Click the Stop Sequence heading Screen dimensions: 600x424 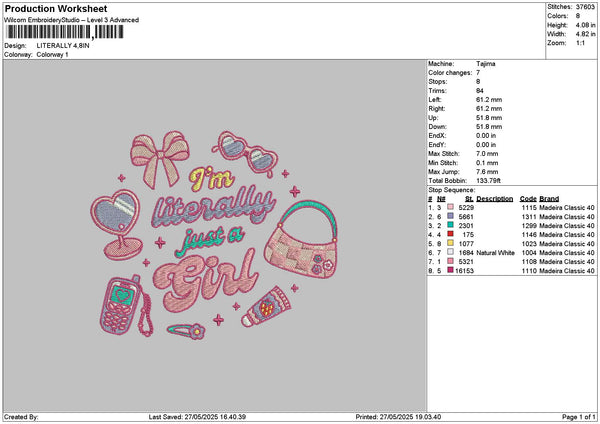453,188
